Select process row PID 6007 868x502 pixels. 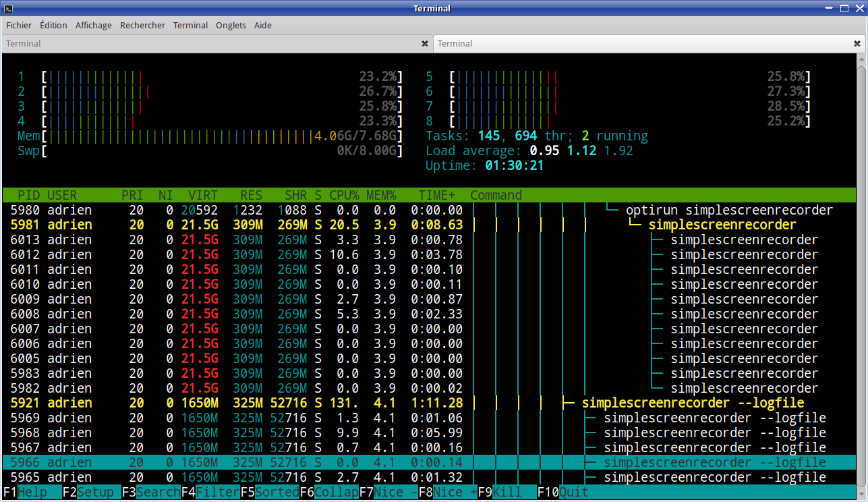pos(430,329)
